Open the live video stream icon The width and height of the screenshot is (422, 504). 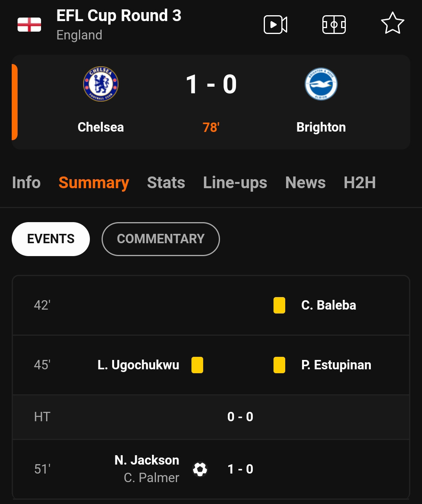click(275, 25)
